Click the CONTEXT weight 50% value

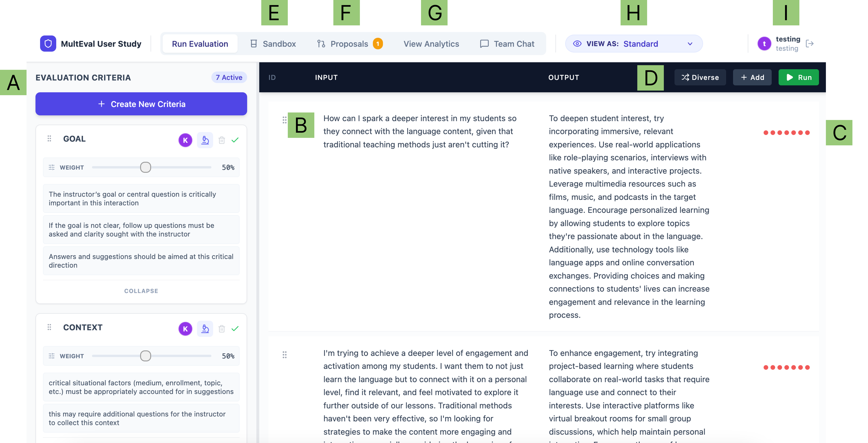228,356
